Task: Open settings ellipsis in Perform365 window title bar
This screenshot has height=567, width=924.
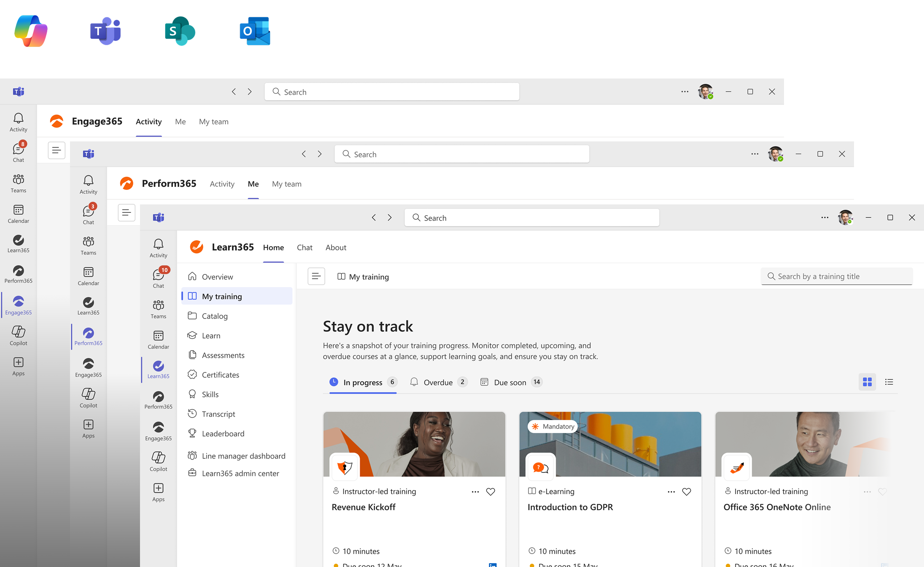Action: tap(755, 154)
